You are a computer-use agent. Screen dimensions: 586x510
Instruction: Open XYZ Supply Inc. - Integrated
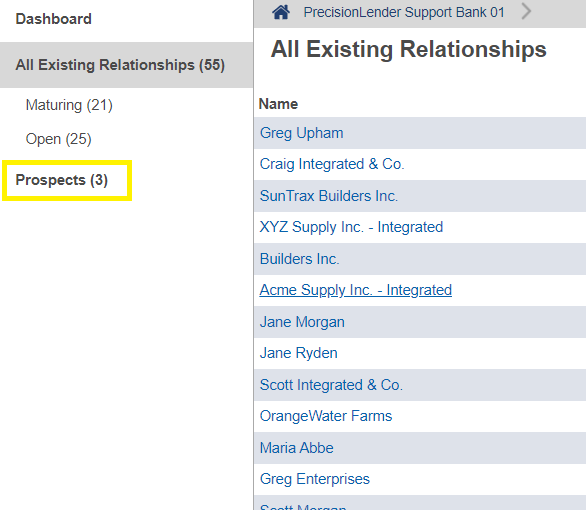pos(351,227)
